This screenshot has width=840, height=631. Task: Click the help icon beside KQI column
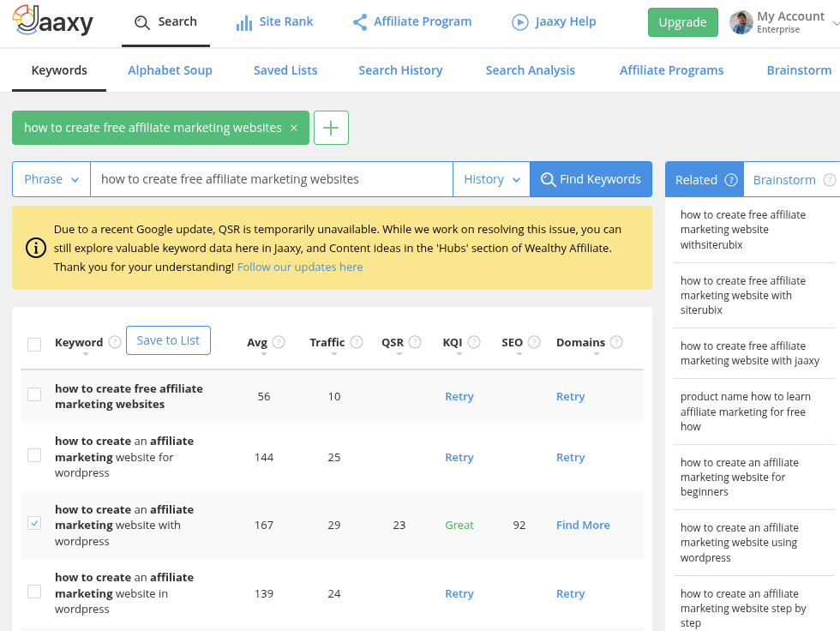[x=474, y=342]
